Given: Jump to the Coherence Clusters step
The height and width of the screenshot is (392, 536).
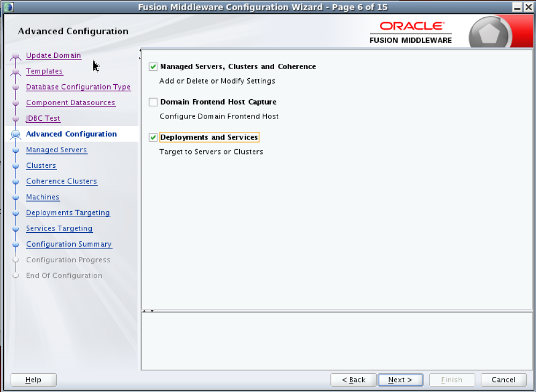Looking at the screenshot, I should 62,181.
